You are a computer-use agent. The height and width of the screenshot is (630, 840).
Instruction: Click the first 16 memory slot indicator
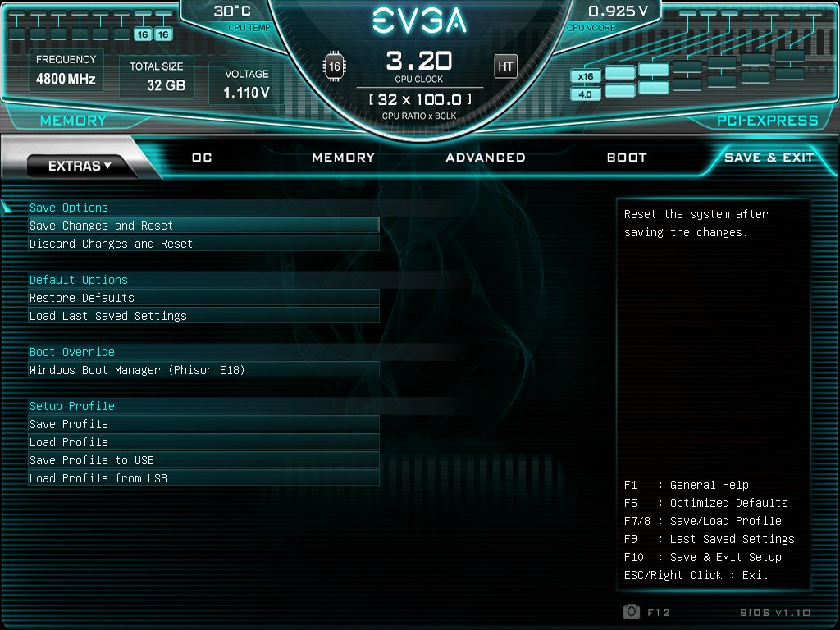(143, 34)
